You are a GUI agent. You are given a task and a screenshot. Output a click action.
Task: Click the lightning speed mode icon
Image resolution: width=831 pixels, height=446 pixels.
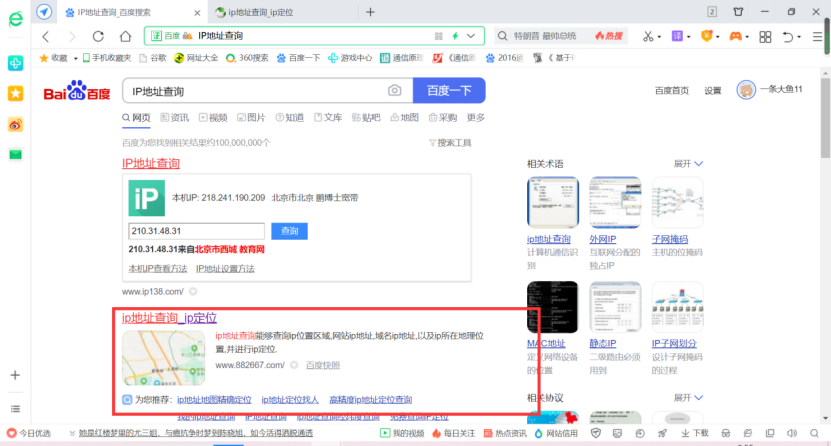coord(455,35)
